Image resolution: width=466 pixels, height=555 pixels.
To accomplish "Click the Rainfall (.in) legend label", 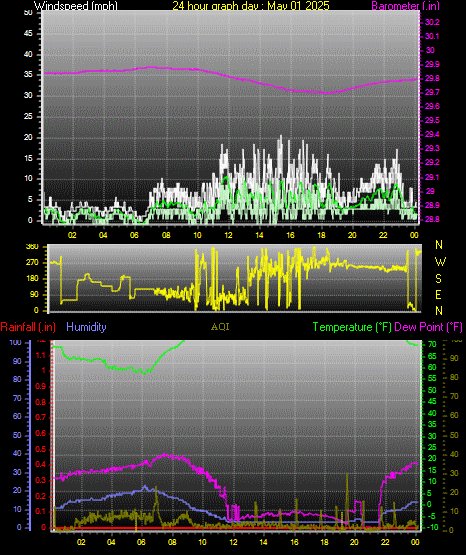I will (28, 327).
